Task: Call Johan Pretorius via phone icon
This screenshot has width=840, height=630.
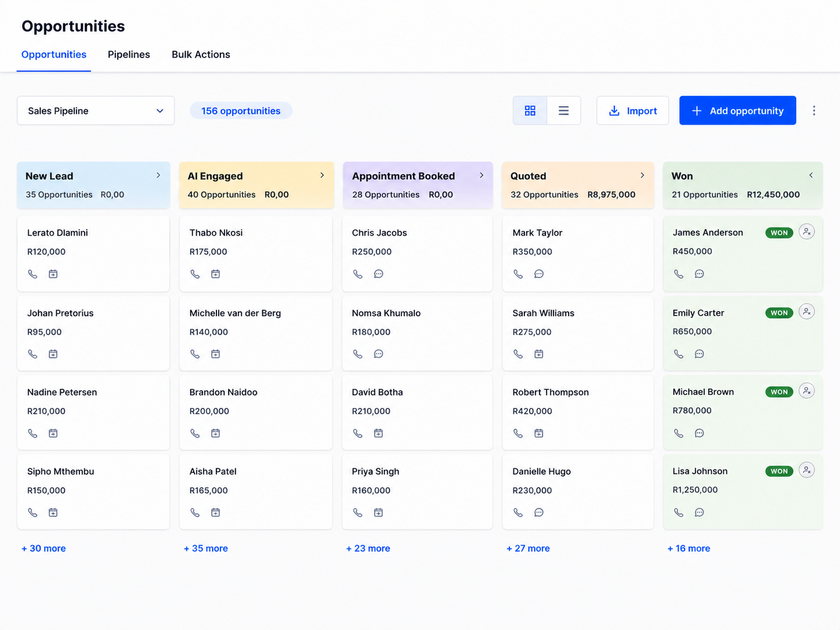Action: coord(32,354)
